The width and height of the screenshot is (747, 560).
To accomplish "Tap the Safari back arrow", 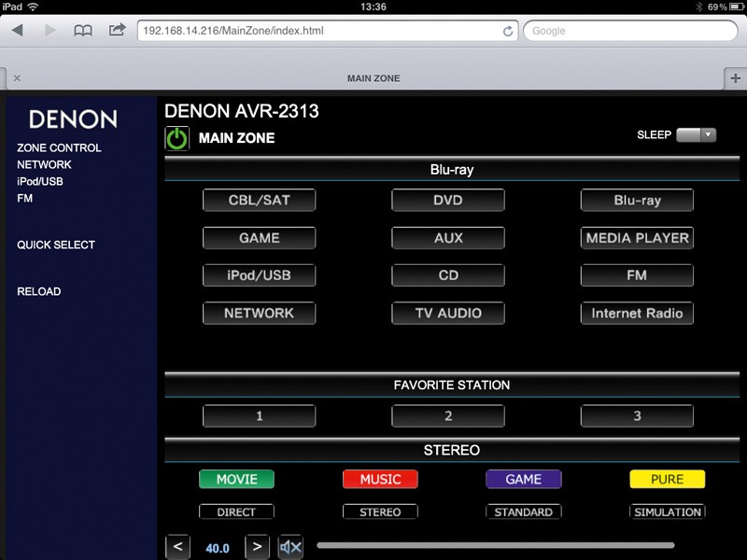I will coord(18,31).
